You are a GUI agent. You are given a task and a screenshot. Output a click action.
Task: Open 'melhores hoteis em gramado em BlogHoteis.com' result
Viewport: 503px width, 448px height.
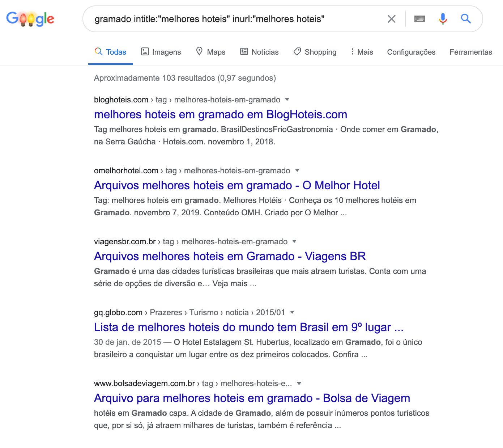(x=221, y=114)
